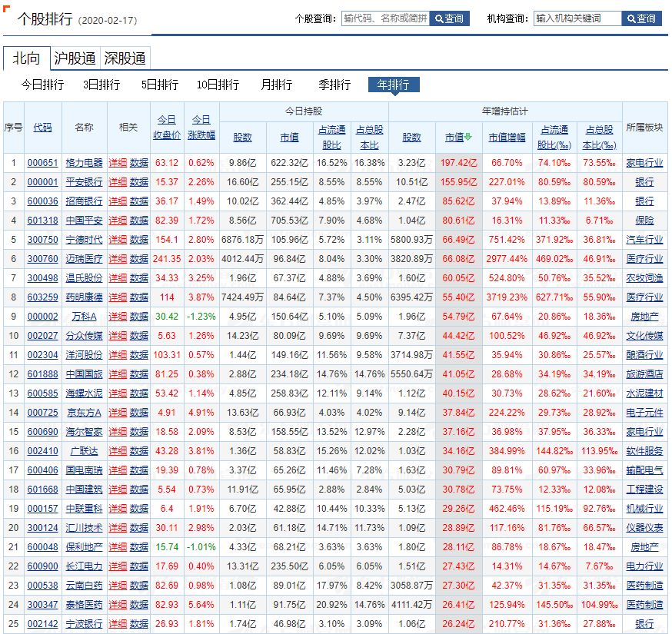Select 年排行 ranking period
The image size is (672, 634).
pyautogui.click(x=394, y=85)
